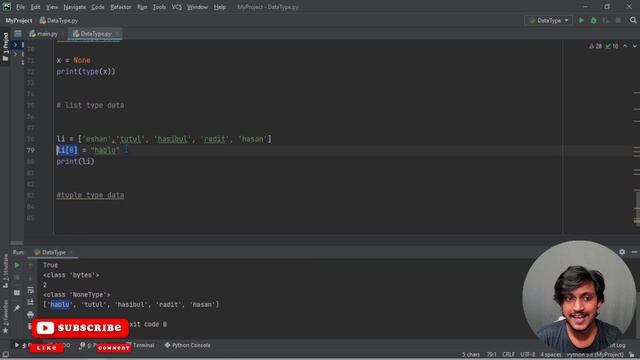Pin the Run tab with the pin icon
640x360 pixels.
17,308
